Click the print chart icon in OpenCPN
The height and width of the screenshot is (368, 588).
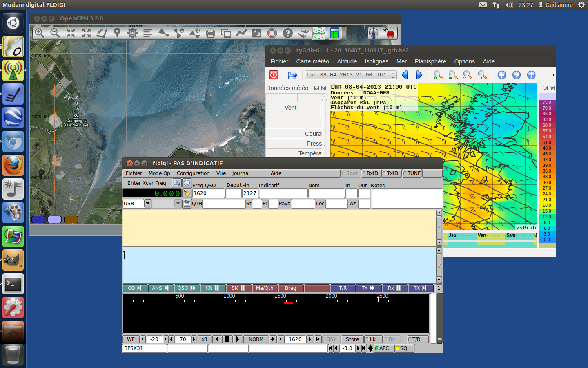[x=210, y=33]
